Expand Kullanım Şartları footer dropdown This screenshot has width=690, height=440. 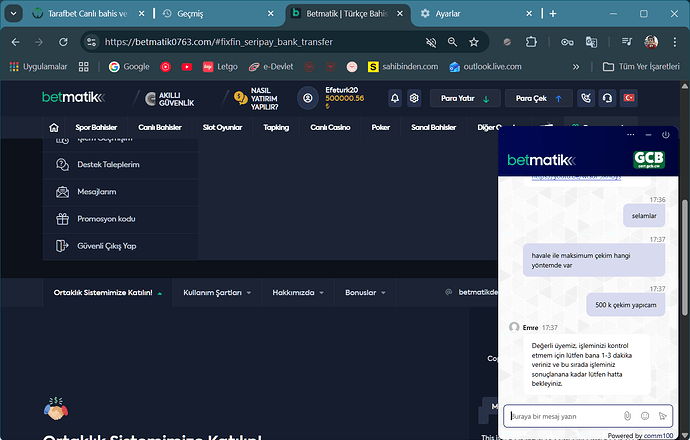click(217, 293)
